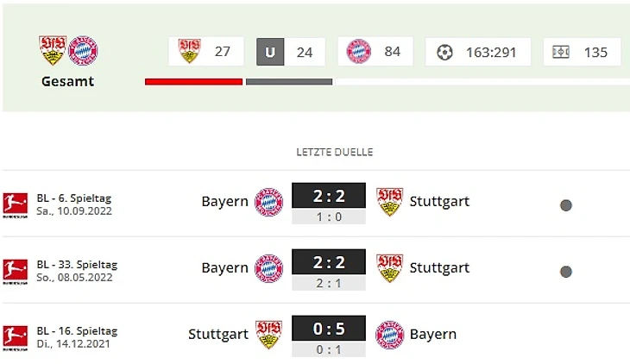This screenshot has width=630, height=364.
Task: Click the pitch icon beside 135
Action: (x=561, y=52)
